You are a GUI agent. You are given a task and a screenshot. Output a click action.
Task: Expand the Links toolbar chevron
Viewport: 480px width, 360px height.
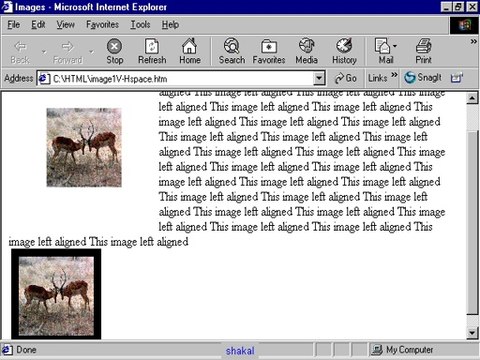tap(394, 75)
